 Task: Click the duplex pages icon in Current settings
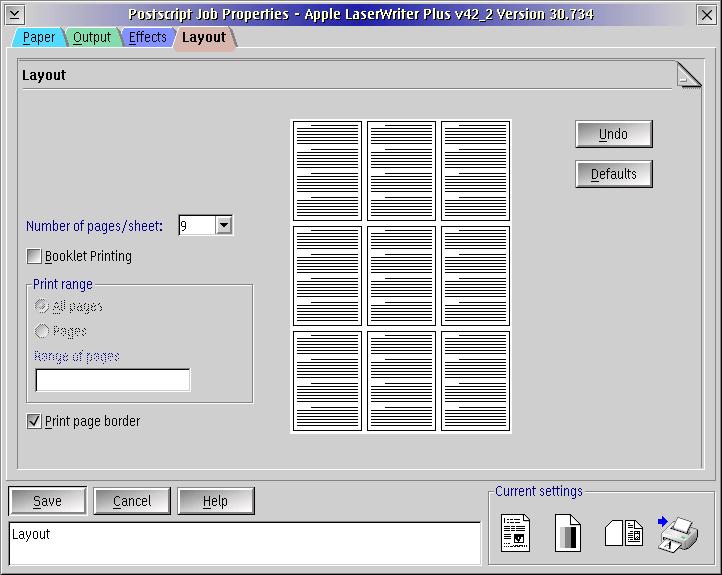(x=624, y=533)
